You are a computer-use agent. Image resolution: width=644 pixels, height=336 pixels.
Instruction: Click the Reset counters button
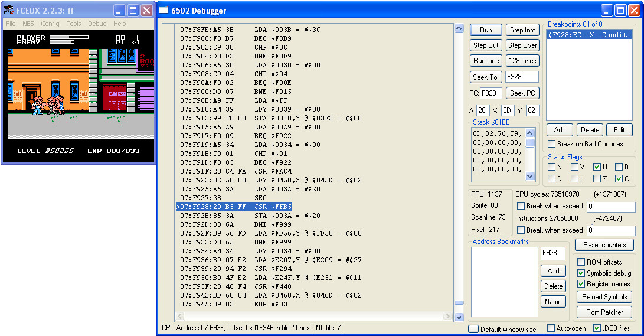tap(604, 245)
